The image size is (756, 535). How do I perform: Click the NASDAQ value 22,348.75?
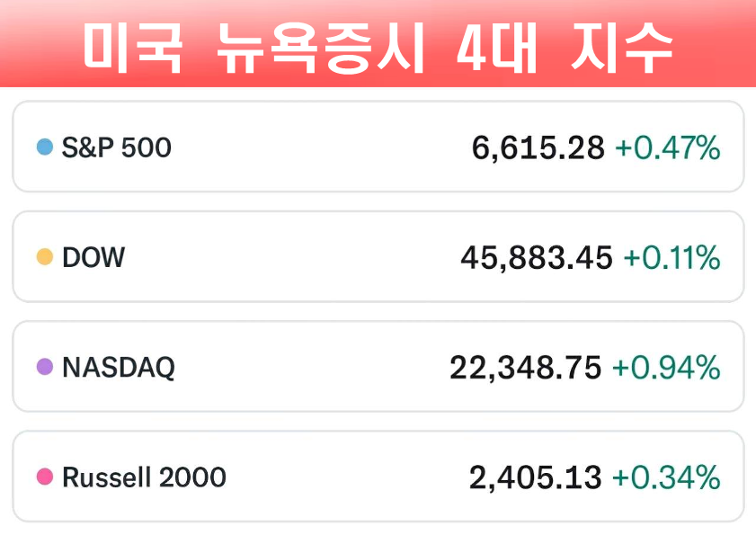tap(526, 368)
